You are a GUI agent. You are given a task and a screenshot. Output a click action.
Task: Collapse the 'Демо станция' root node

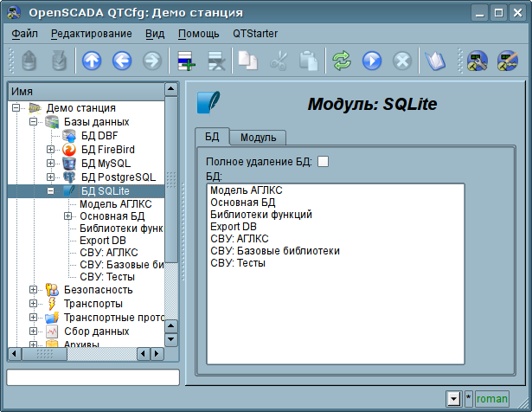(16, 108)
